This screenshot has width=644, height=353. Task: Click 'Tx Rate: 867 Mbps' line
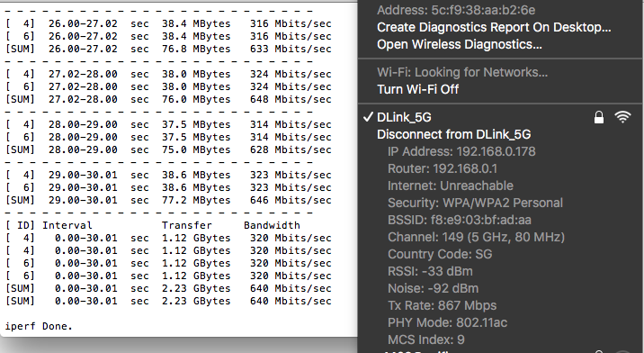coord(442,305)
